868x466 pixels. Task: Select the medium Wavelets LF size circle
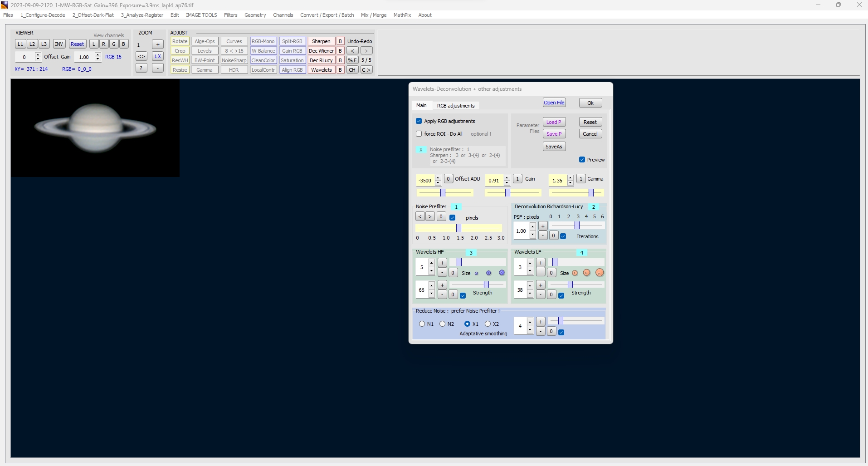[x=586, y=273]
